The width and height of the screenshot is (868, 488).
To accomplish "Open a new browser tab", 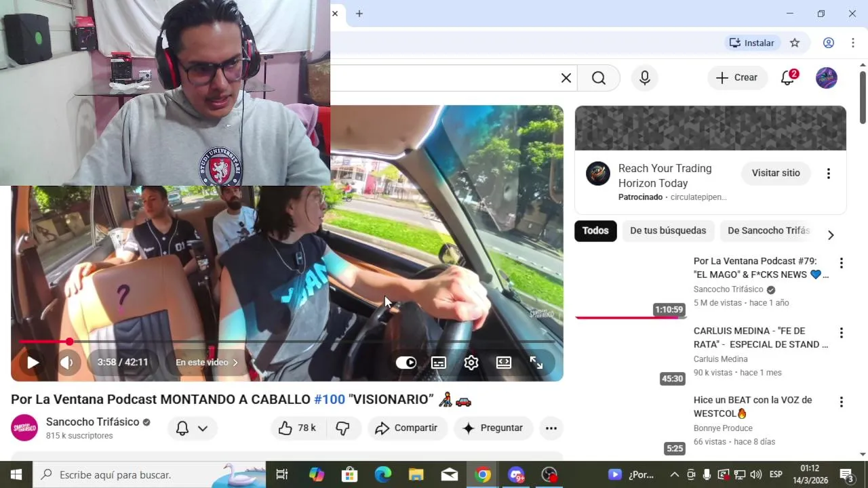I will click(x=359, y=14).
